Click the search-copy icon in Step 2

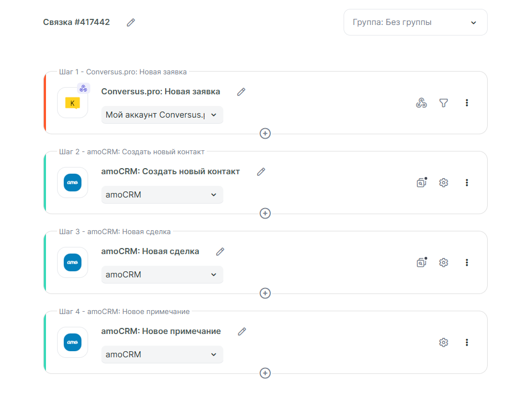[x=422, y=183]
